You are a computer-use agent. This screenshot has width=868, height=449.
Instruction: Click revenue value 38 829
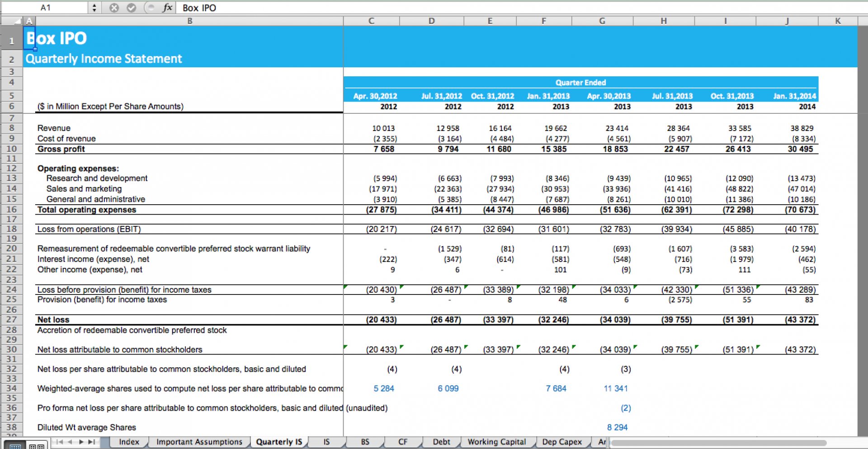click(x=802, y=128)
